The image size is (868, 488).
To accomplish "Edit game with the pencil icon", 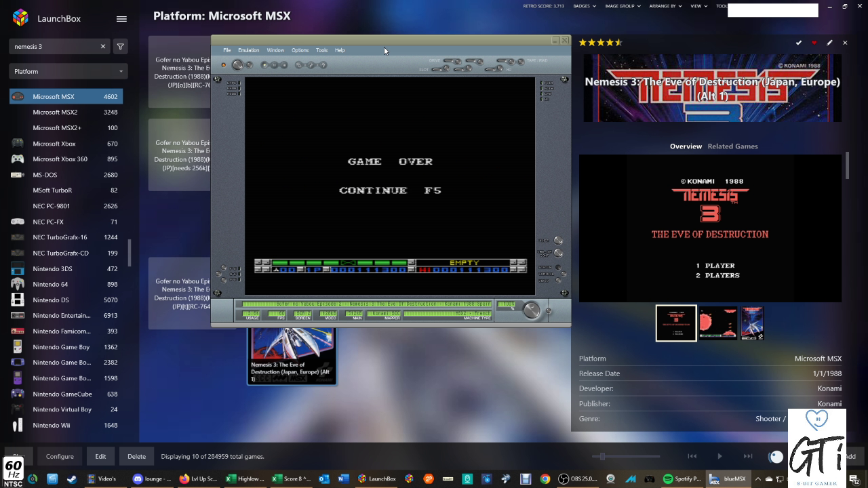I will 829,43.
